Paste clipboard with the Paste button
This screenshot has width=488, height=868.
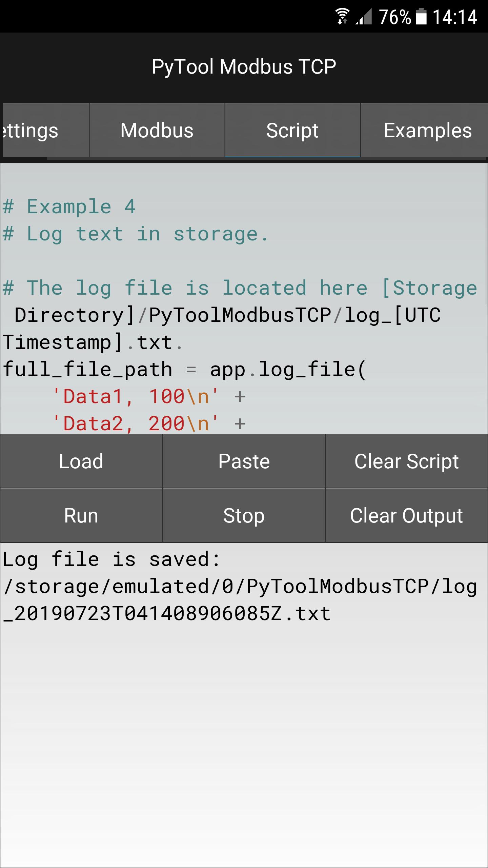[x=244, y=461]
